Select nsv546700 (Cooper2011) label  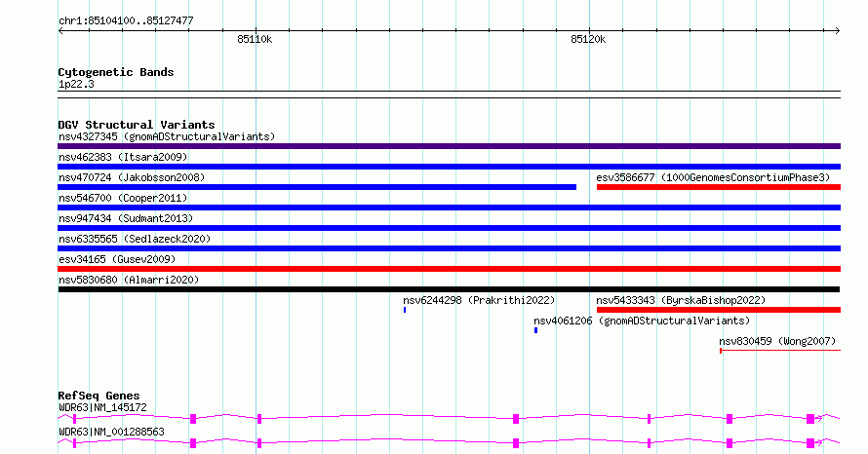pos(123,198)
